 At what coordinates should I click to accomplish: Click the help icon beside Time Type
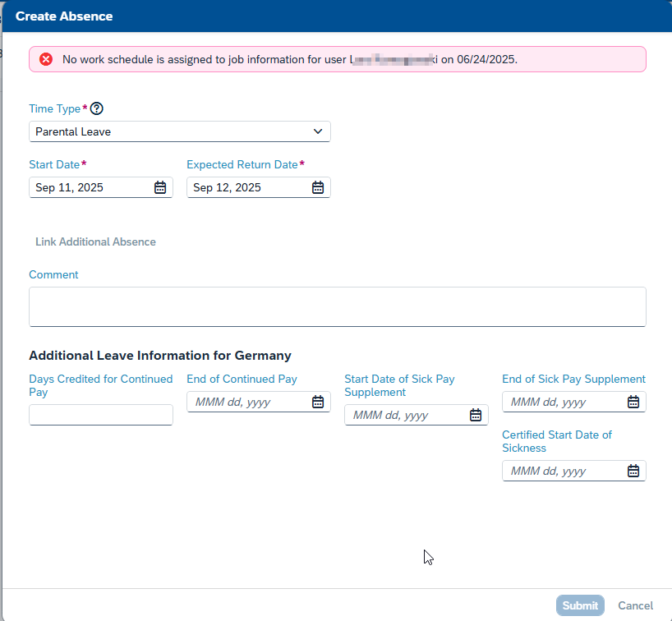(x=97, y=108)
